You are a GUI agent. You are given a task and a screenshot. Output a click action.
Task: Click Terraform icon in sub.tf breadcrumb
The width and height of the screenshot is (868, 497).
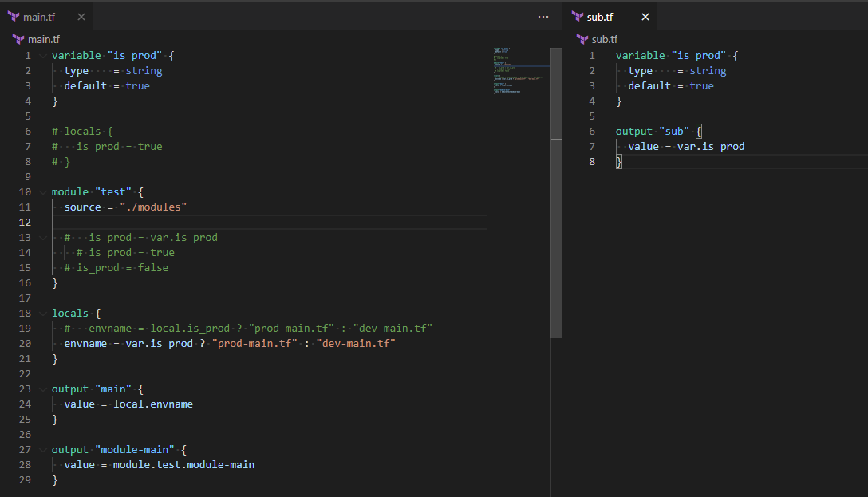coord(582,39)
